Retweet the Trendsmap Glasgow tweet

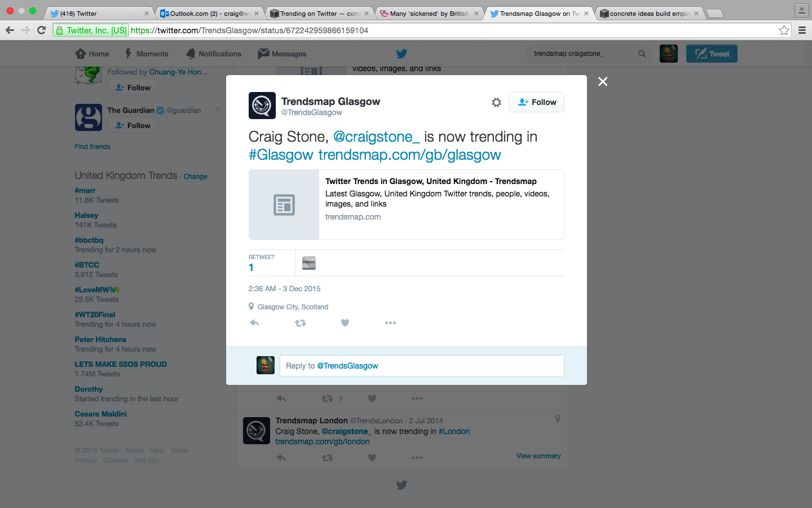[x=301, y=323]
